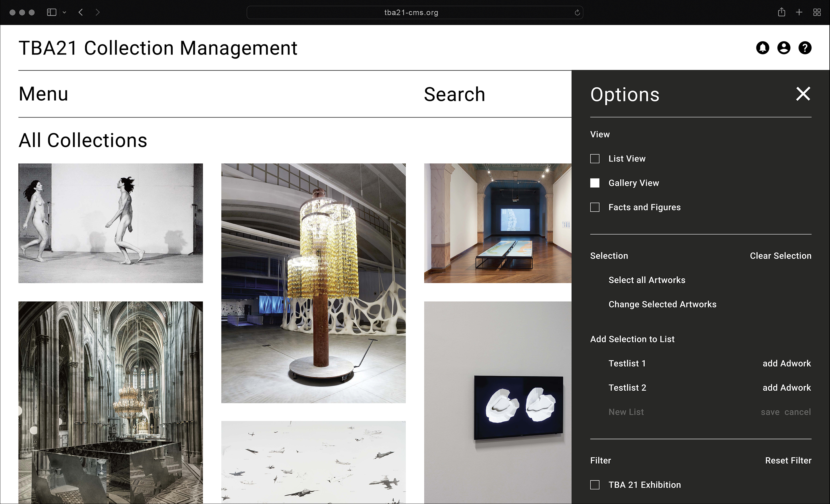Click Select all Artworks
Image resolution: width=830 pixels, height=504 pixels.
click(647, 280)
